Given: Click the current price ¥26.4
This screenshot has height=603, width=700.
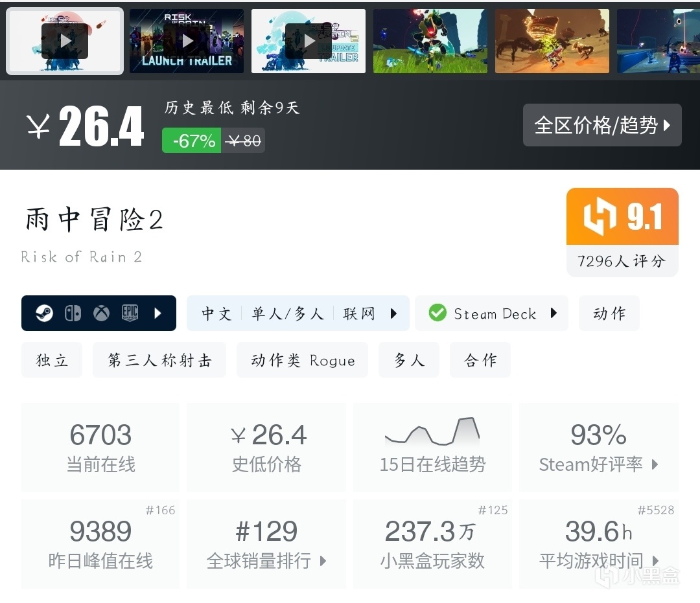Looking at the screenshot, I should (85, 126).
